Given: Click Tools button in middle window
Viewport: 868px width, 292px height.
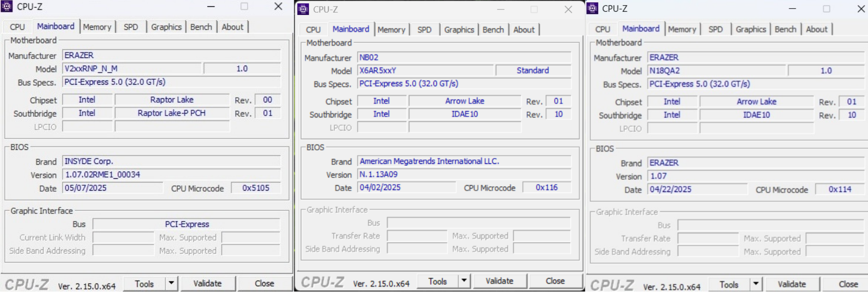Looking at the screenshot, I should click(x=438, y=281).
